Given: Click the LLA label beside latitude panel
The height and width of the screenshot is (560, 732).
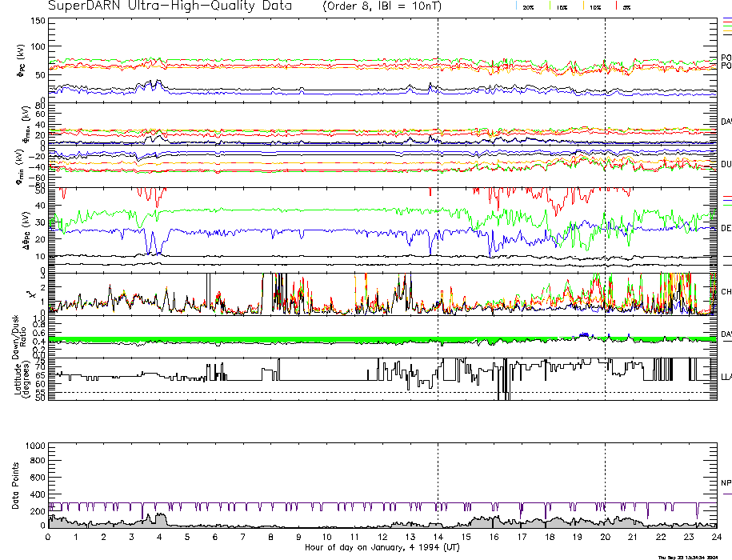Looking at the screenshot, I should (726, 377).
